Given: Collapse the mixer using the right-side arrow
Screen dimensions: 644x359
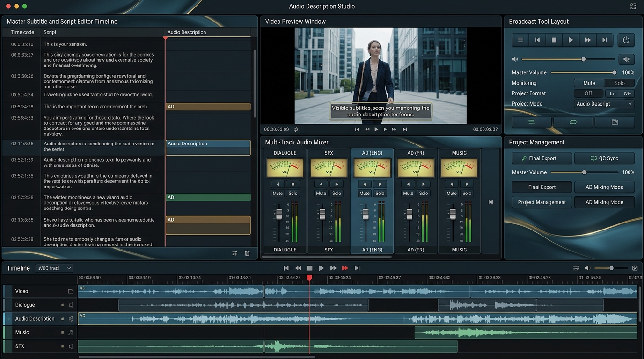Looking at the screenshot, I should (x=490, y=202).
